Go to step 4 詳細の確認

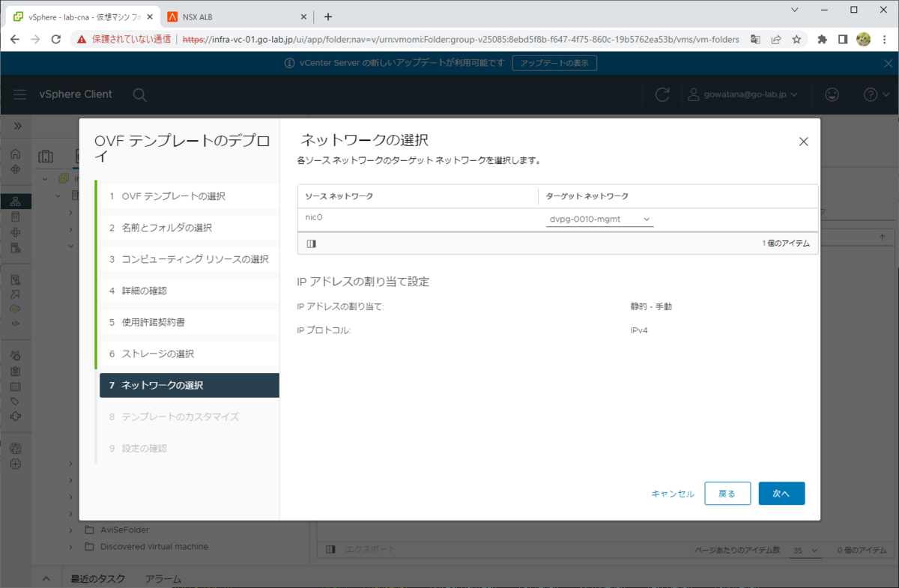pos(190,291)
